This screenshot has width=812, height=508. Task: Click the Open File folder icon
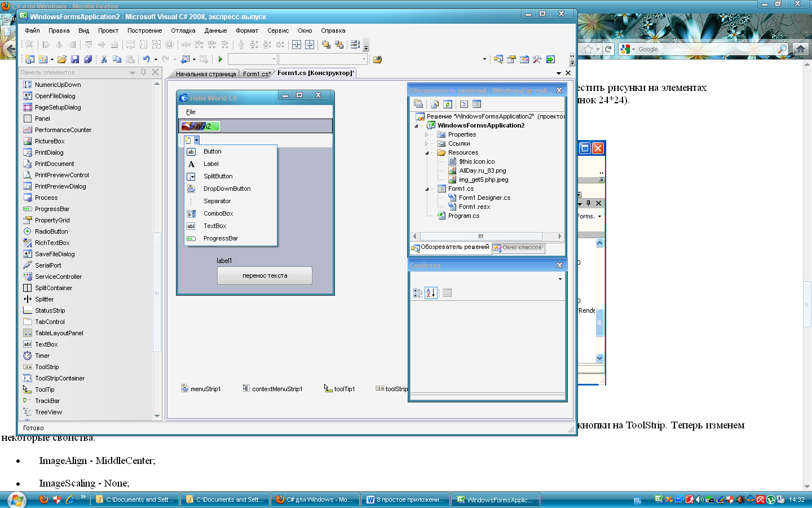click(x=62, y=59)
